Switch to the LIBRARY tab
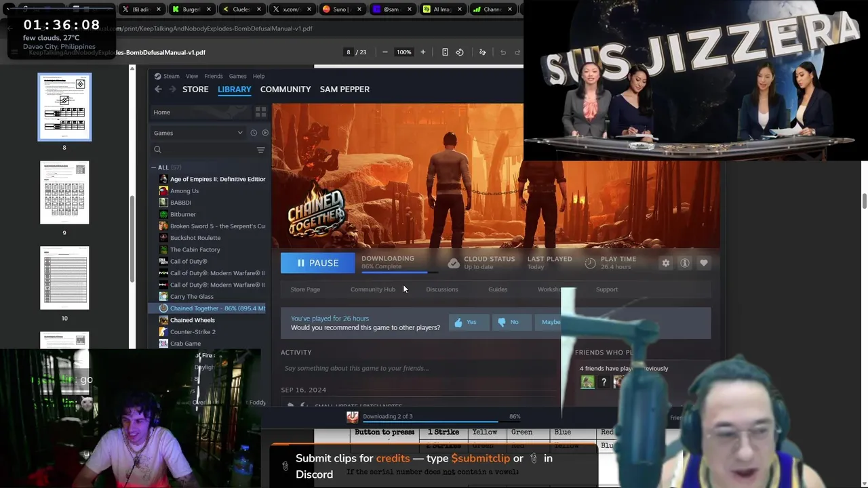Viewport: 868px width, 488px height. click(x=235, y=89)
